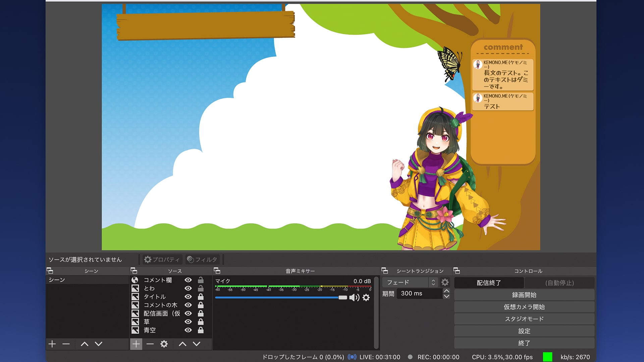Screen dimensions: 644x362
Task: Unlock the タイトル source padlock
Action: tap(200, 297)
